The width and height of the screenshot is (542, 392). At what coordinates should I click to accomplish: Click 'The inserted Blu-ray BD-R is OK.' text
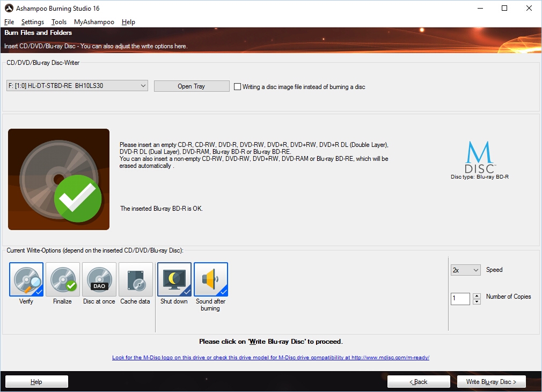(162, 209)
